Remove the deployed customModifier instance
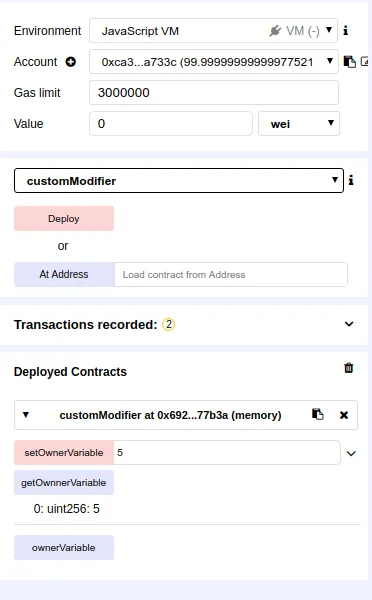 click(344, 415)
